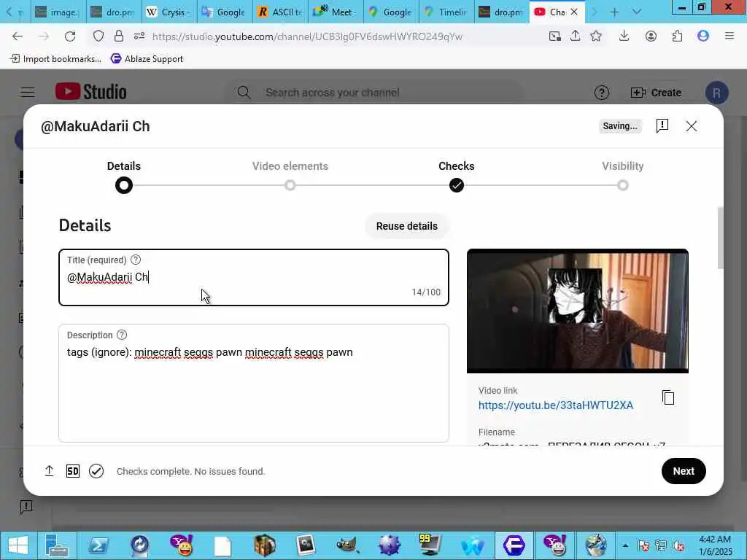Bookmark this page with the star icon

pyautogui.click(x=596, y=36)
